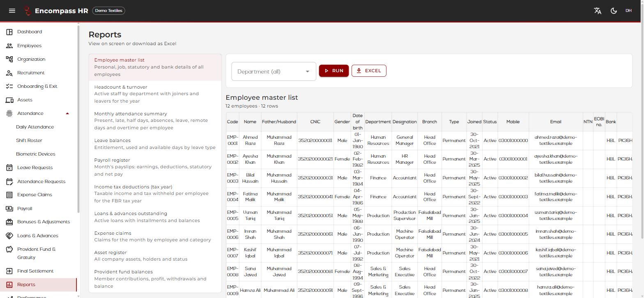The width and height of the screenshot is (644, 298).
Task: Click the CNIC column header
Action: point(315,122)
